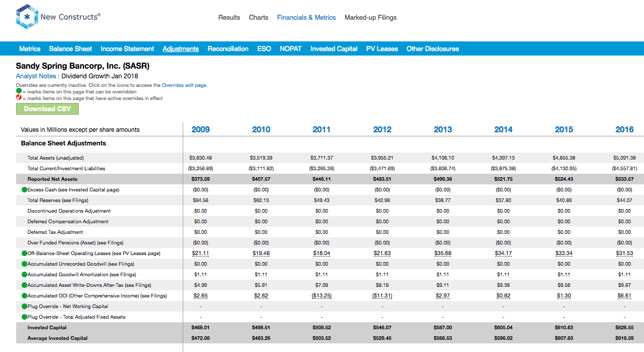
Task: Click green override icon for Accumulated Unrecorded Goodwill
Action: [24, 264]
